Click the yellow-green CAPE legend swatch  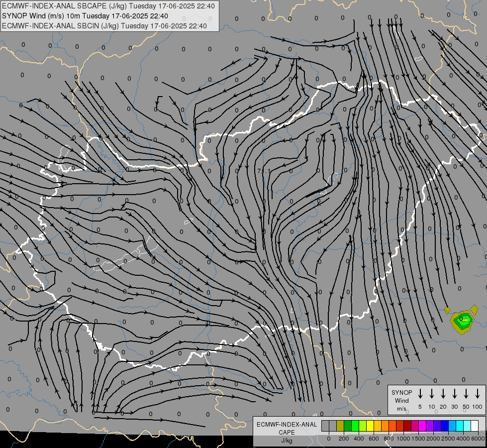pos(363,426)
